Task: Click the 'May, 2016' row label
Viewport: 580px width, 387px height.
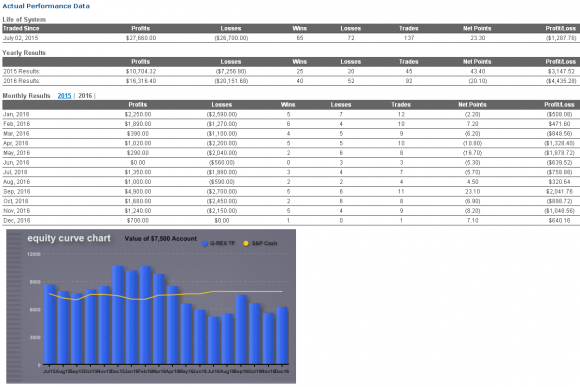Action: (17, 153)
